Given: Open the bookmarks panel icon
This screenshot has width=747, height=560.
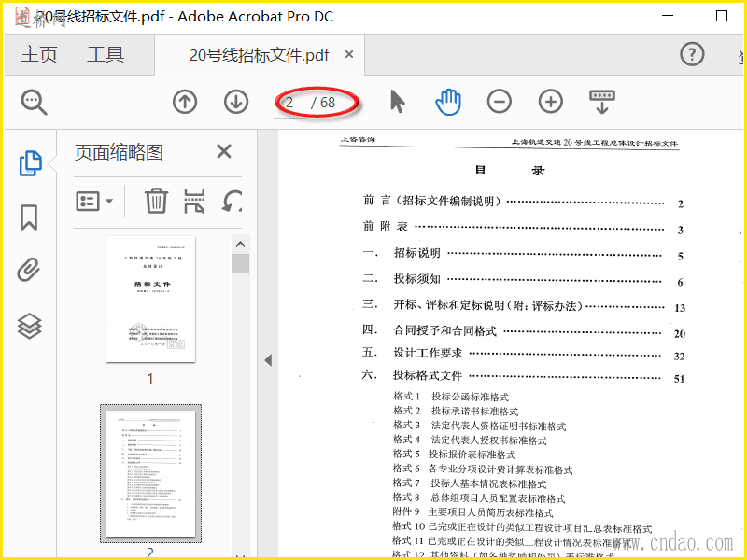Looking at the screenshot, I should (x=29, y=217).
